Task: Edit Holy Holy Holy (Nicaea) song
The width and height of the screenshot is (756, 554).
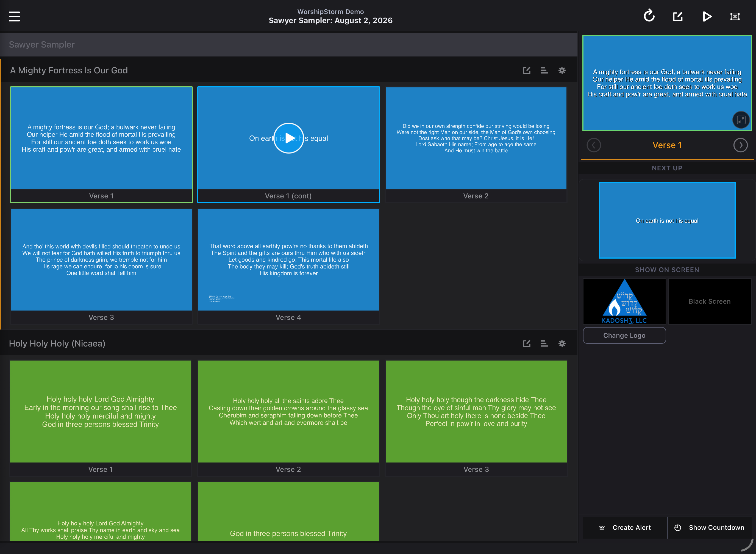Action: (526, 344)
